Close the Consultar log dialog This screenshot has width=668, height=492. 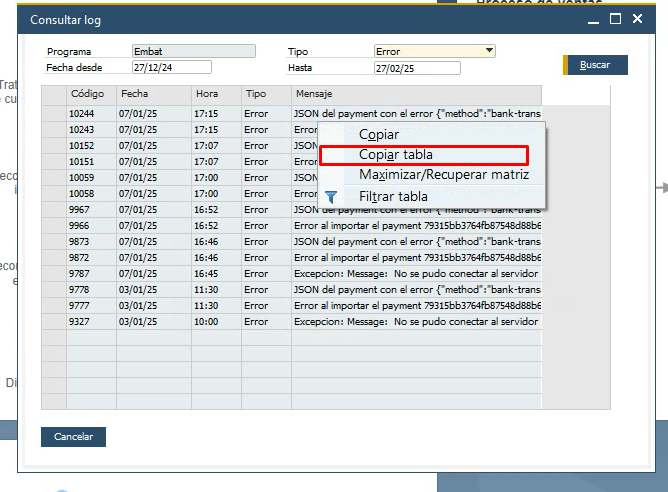637,18
